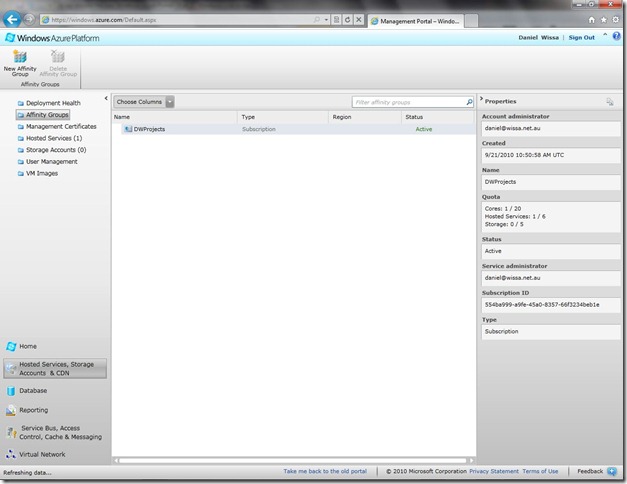Click the horizontal scrollbar under the grid
Image resolution: width=627 pixels, height=484 pixels.
click(x=293, y=460)
